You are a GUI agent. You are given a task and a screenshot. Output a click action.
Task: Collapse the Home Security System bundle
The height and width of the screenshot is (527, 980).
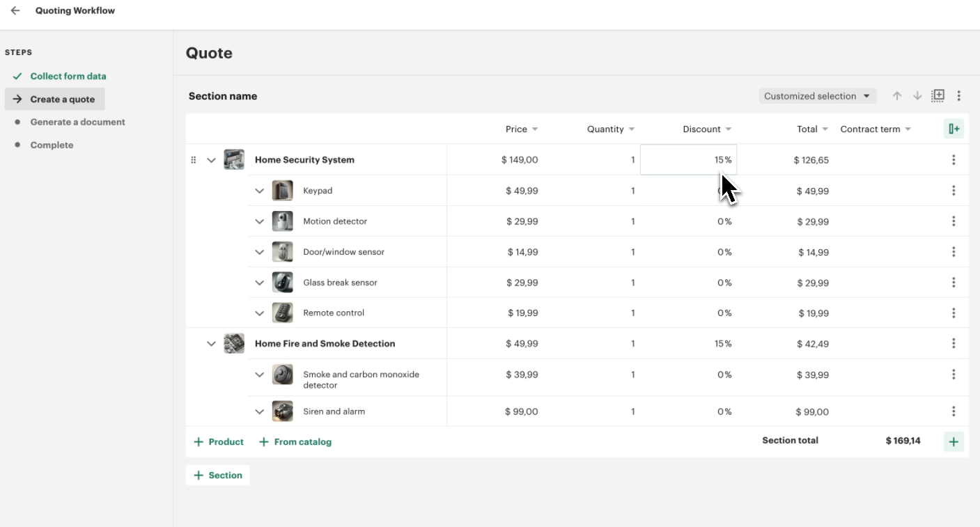(x=212, y=160)
